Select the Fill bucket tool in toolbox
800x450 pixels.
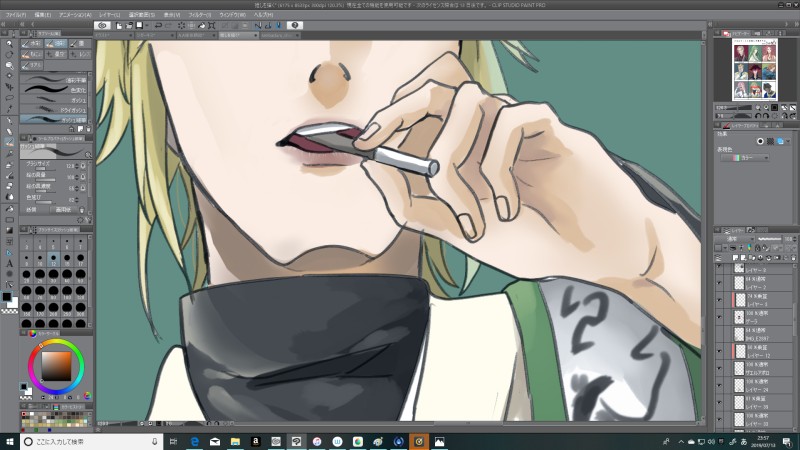(x=9, y=209)
